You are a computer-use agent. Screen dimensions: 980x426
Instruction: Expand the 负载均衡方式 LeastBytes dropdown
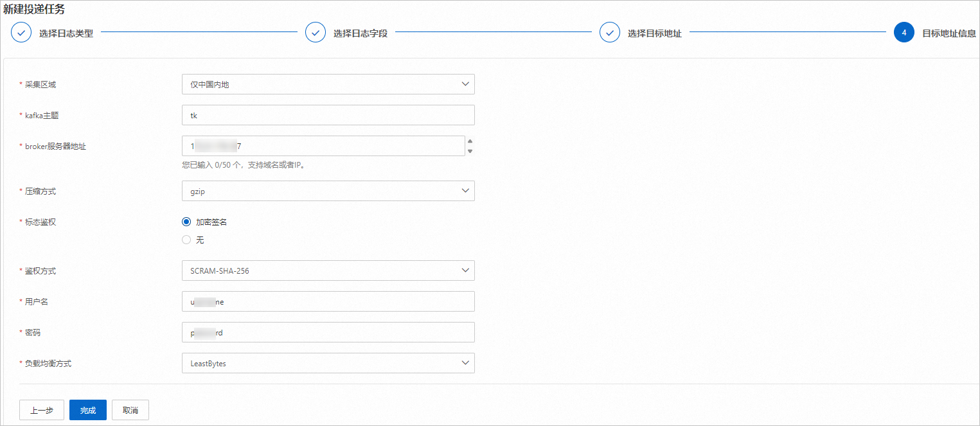click(328, 363)
